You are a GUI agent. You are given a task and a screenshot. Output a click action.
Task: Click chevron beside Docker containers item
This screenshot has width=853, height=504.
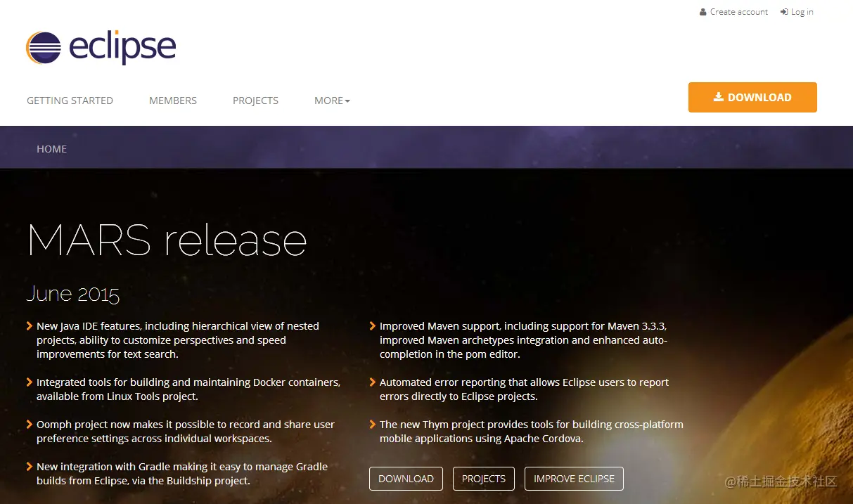(x=30, y=382)
